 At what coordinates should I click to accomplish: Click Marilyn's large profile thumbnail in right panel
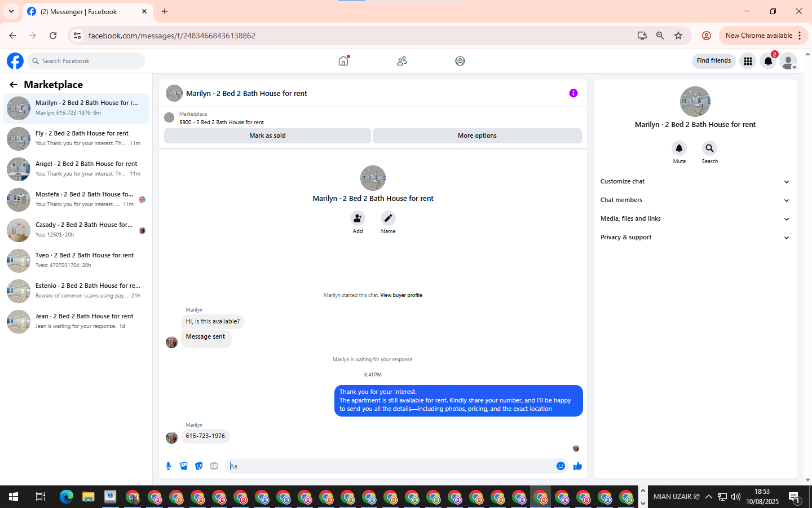[x=695, y=102]
